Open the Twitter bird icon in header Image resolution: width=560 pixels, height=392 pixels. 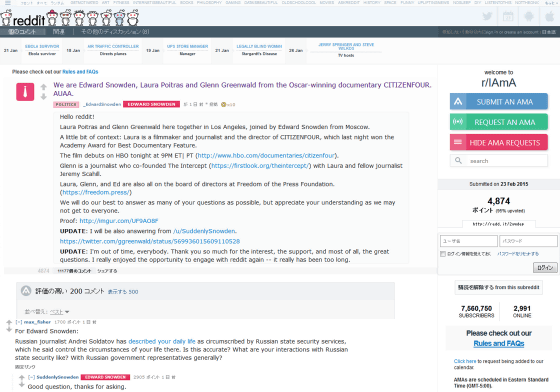click(x=488, y=16)
